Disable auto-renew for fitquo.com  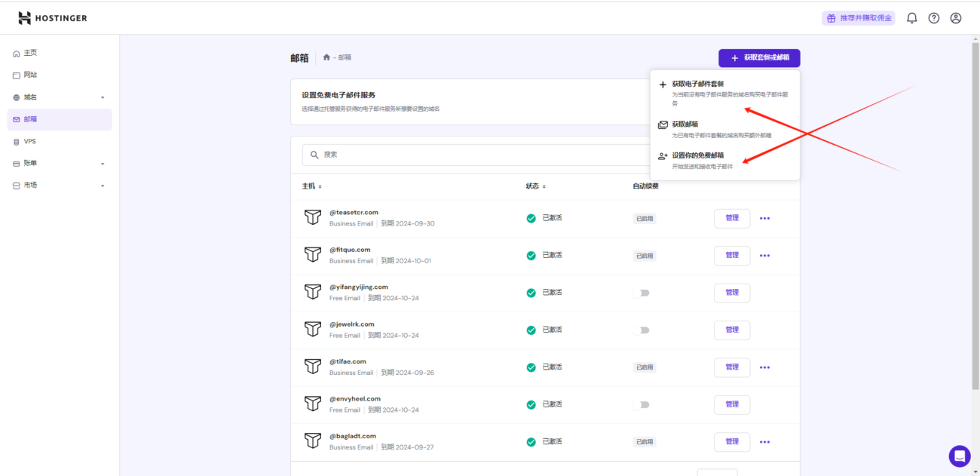[645, 255]
